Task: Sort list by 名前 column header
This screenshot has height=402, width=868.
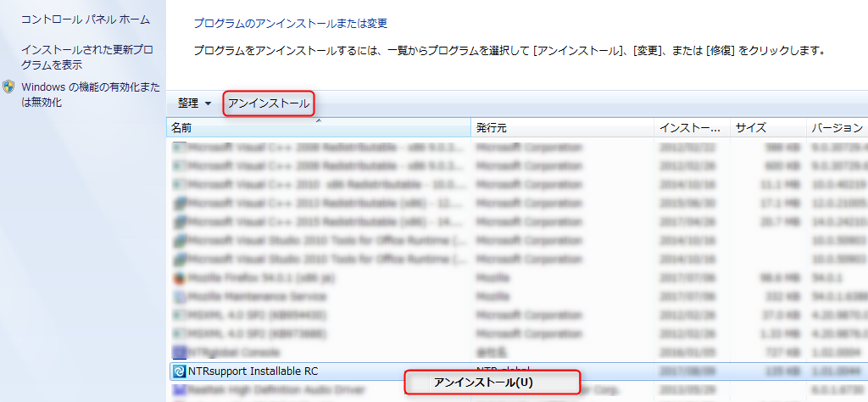Action: click(x=319, y=128)
